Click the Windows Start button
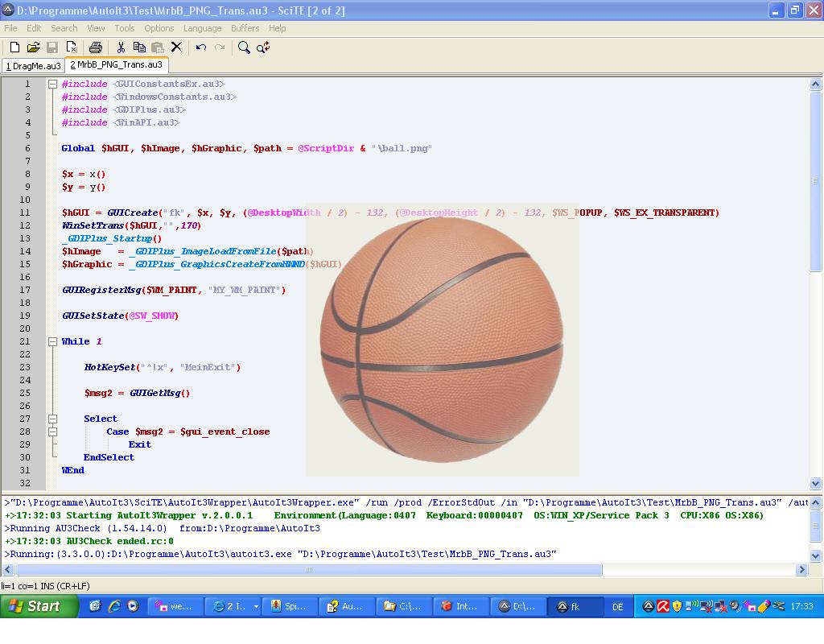 pos(39,606)
